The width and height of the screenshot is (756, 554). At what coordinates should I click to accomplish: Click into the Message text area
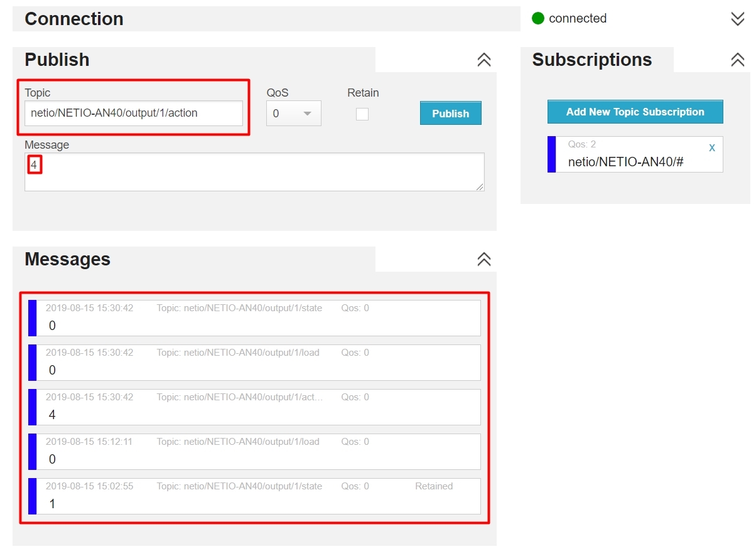coord(254,172)
